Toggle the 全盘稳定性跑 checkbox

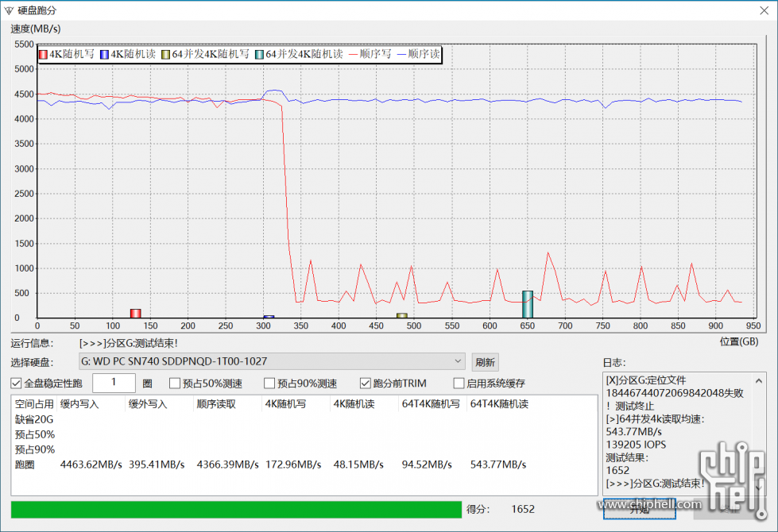tap(17, 384)
